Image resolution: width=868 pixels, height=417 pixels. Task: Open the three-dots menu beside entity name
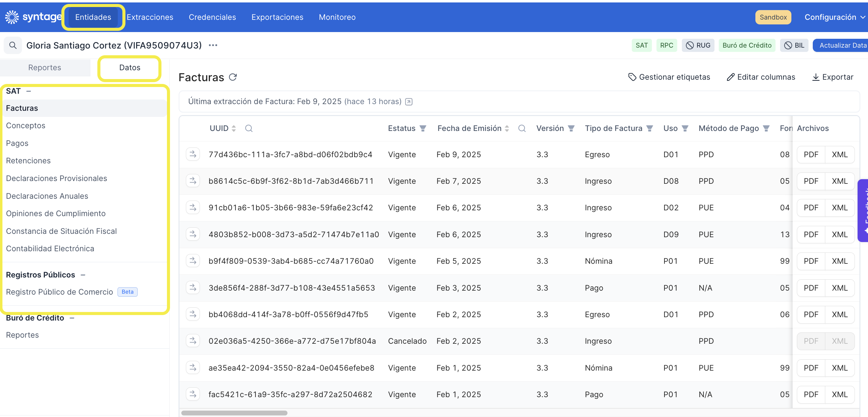coord(213,45)
